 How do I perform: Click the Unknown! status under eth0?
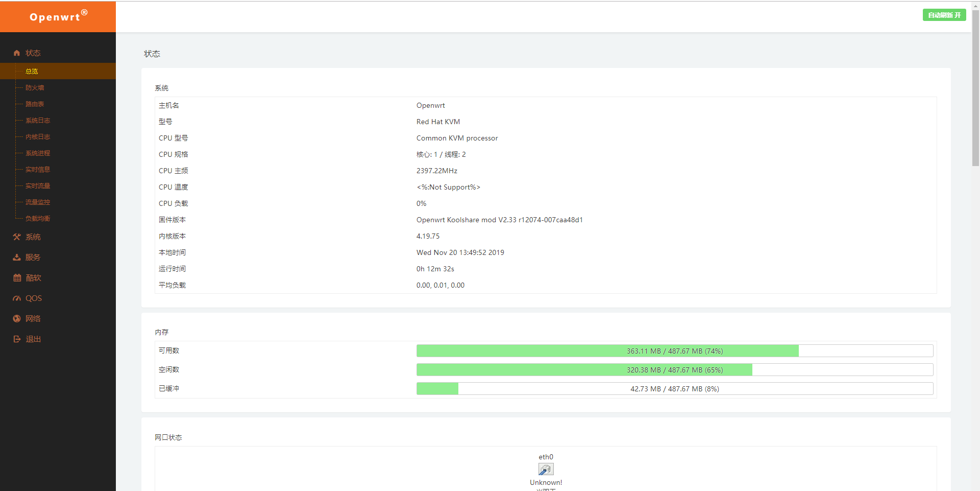pyautogui.click(x=546, y=482)
